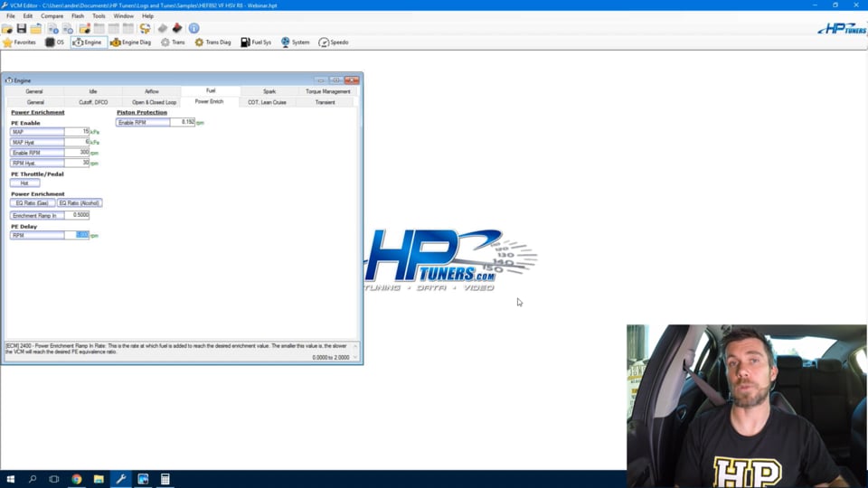Open the COT, Lean Cruise sub-tab

[268, 102]
